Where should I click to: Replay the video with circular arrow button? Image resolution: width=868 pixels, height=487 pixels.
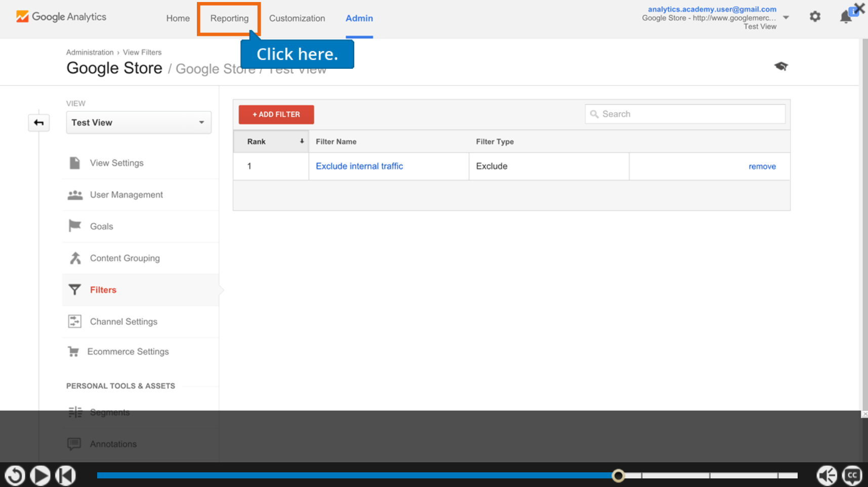[x=15, y=475]
